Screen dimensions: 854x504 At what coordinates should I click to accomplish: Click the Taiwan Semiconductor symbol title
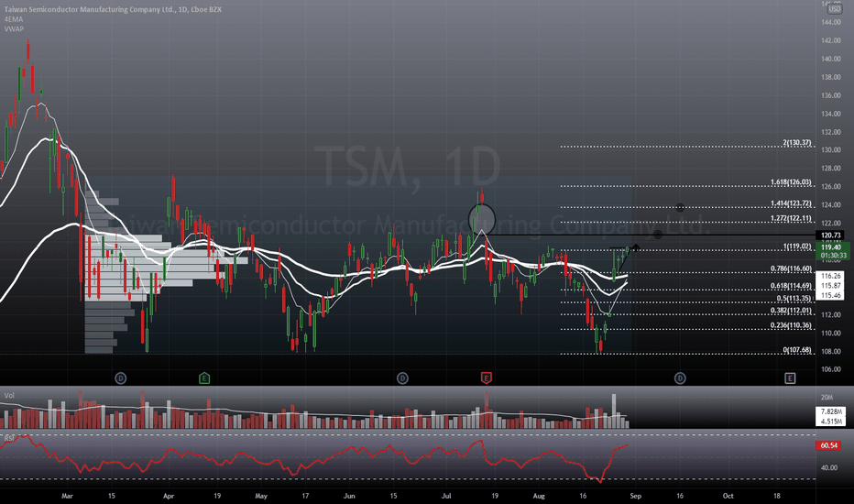pos(112,9)
